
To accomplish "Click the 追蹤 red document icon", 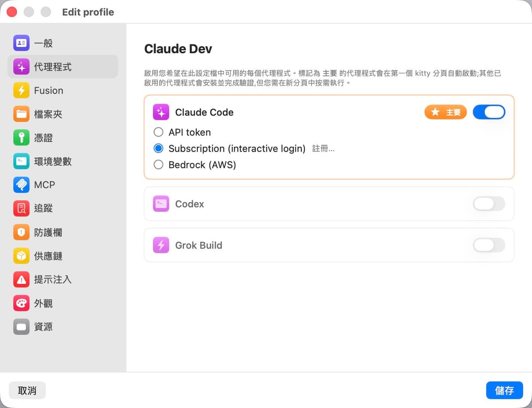I will 21,208.
